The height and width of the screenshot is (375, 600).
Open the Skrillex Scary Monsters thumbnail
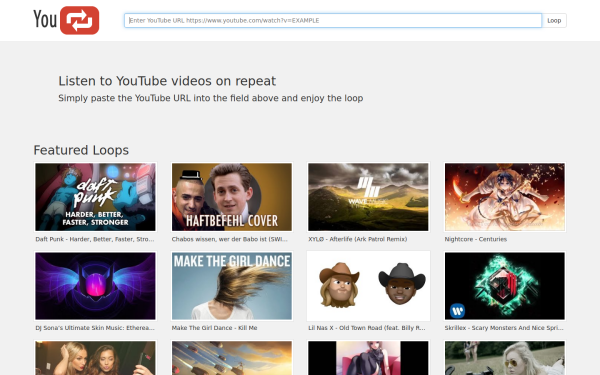[x=505, y=286]
